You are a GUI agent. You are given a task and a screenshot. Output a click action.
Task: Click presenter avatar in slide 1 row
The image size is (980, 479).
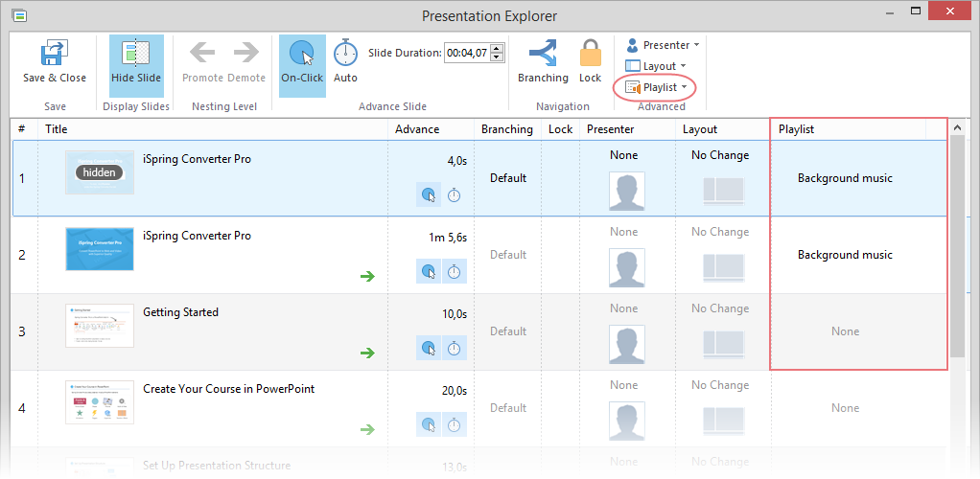point(627,191)
